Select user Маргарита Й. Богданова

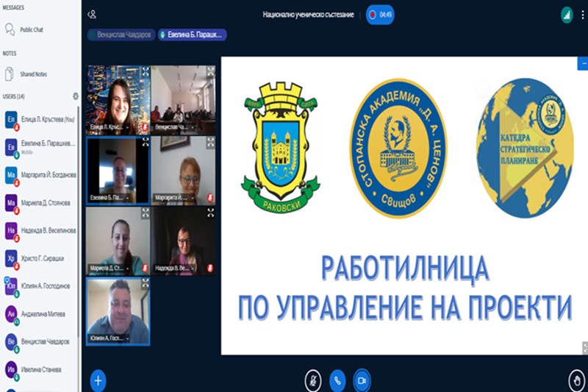(40, 175)
